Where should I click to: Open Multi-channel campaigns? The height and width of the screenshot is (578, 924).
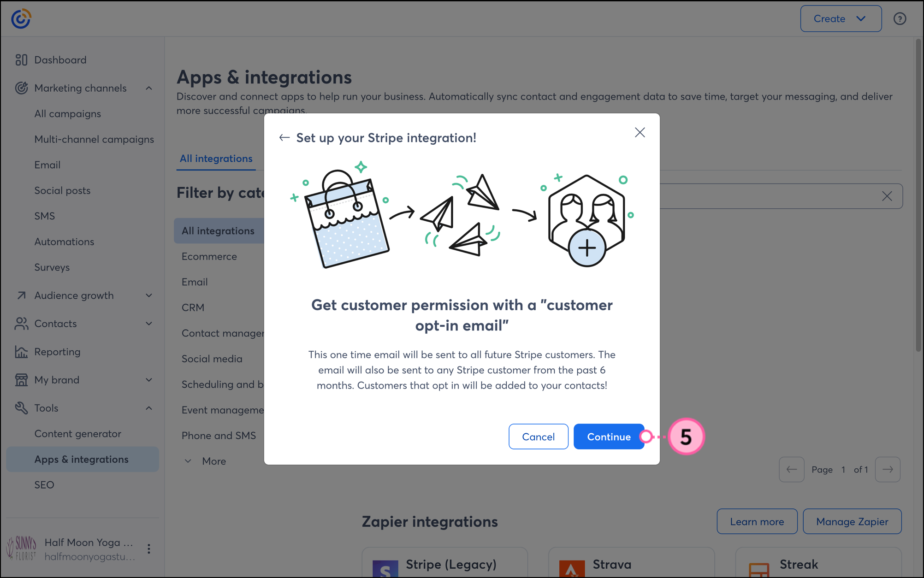[94, 139]
